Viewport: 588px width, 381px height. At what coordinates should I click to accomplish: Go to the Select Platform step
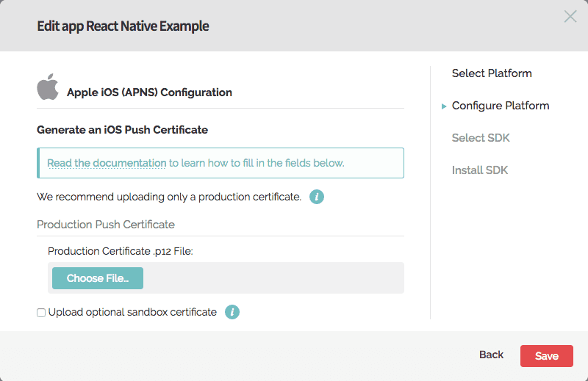[x=492, y=73]
